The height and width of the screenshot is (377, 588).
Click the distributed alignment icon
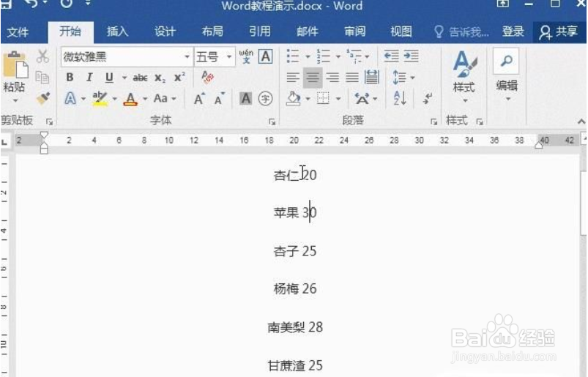[372, 77]
